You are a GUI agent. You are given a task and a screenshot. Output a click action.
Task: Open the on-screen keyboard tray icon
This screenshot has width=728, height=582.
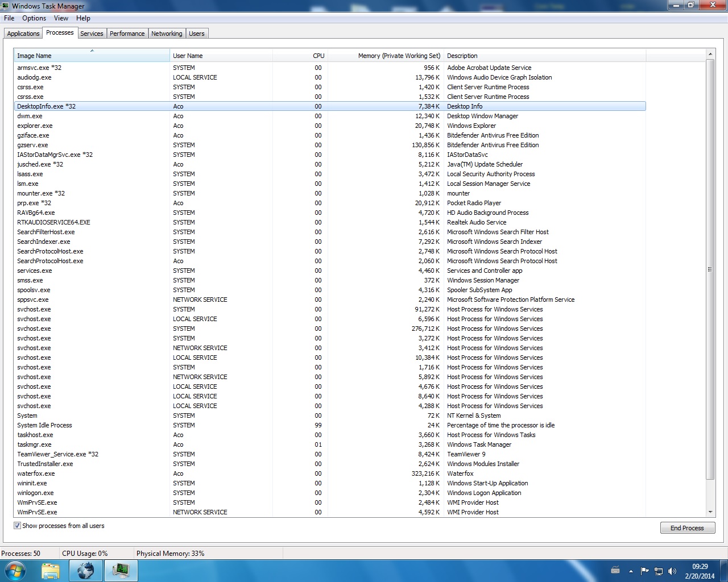click(x=615, y=571)
